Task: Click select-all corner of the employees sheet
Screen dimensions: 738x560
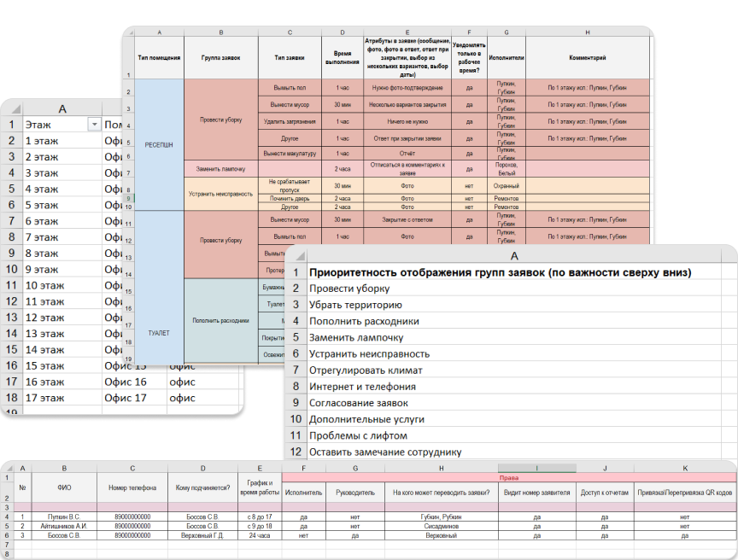Action: pos(8,468)
